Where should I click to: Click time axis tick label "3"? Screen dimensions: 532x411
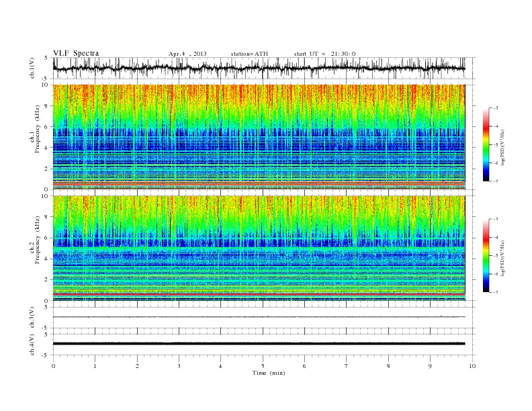pos(179,366)
